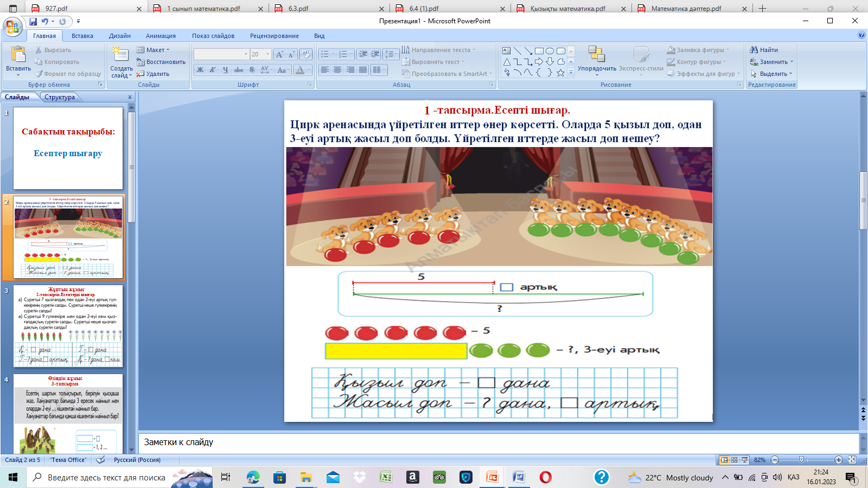This screenshot has width=868, height=488.
Task: Increase font size with the large A button
Action: point(279,54)
